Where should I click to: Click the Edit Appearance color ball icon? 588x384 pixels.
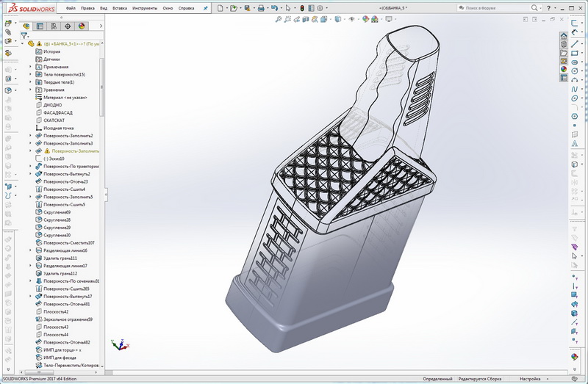pos(365,19)
